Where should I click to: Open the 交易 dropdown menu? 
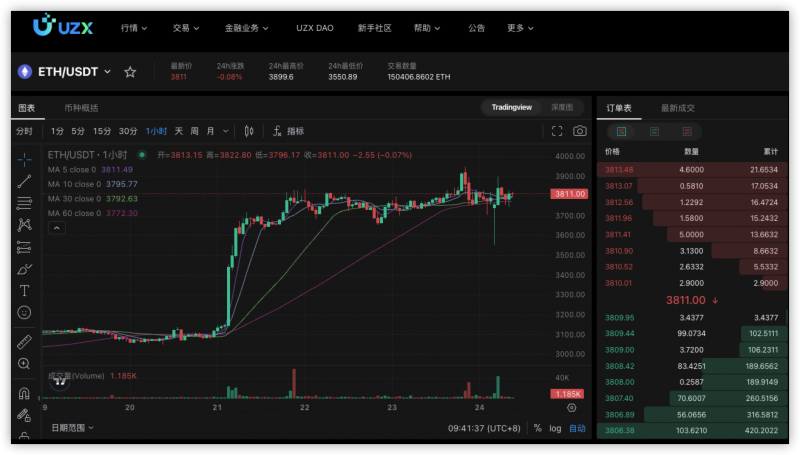click(x=186, y=28)
